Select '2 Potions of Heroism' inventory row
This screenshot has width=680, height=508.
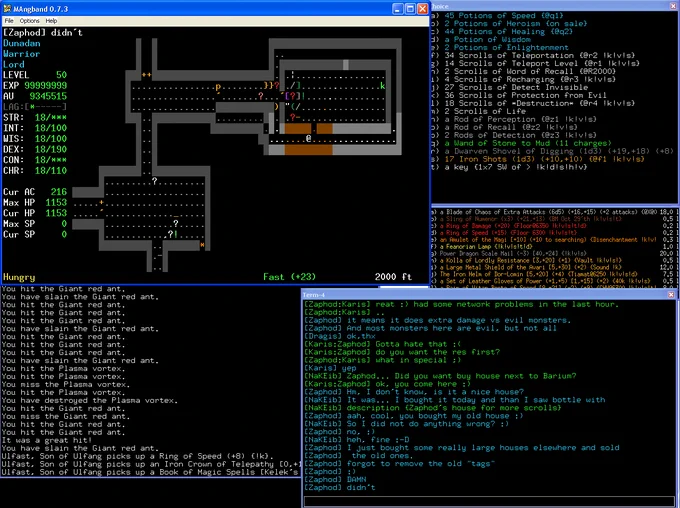click(509, 23)
